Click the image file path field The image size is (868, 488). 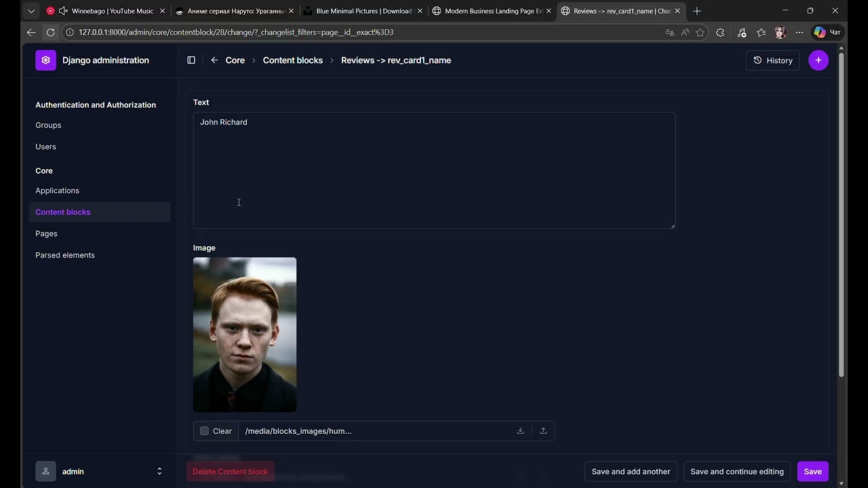coord(374,431)
